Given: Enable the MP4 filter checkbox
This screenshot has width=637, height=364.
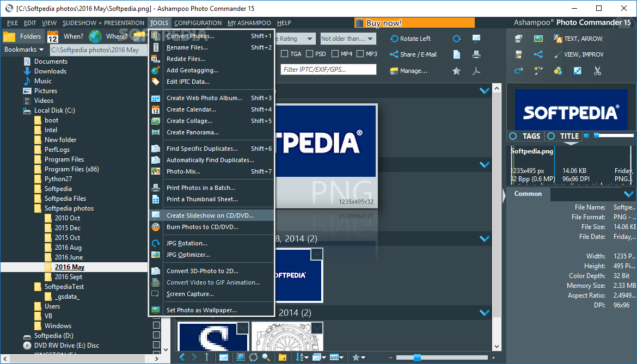Looking at the screenshot, I should pyautogui.click(x=335, y=53).
